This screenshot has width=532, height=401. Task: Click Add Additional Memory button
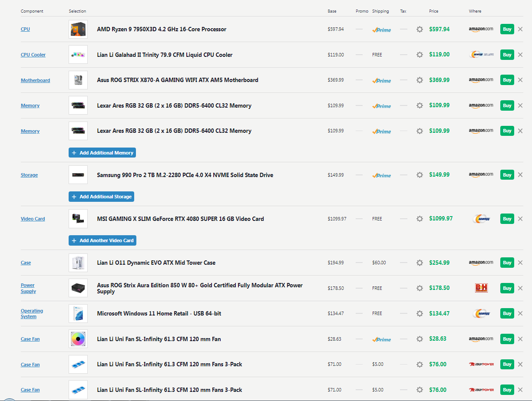point(102,153)
